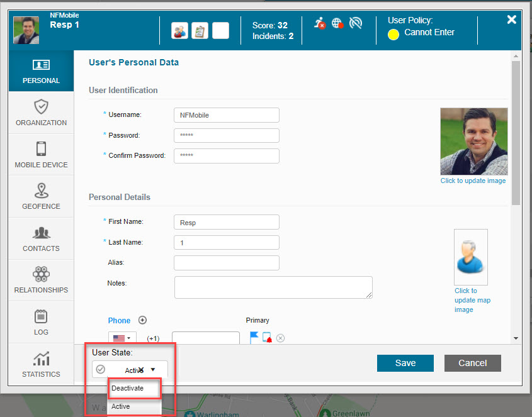This screenshot has height=417, width=532.
Task: Open the US flag country code dropdown
Action: tap(123, 338)
